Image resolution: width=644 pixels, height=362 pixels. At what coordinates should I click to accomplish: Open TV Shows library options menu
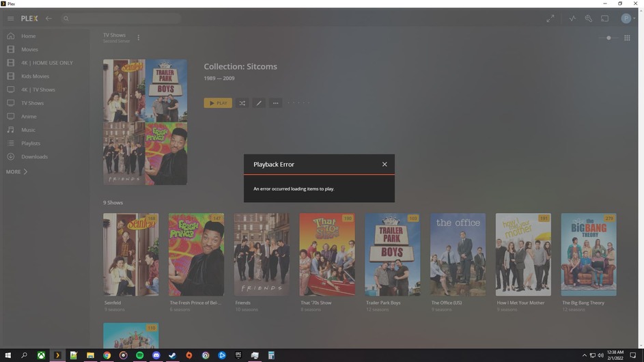139,38
